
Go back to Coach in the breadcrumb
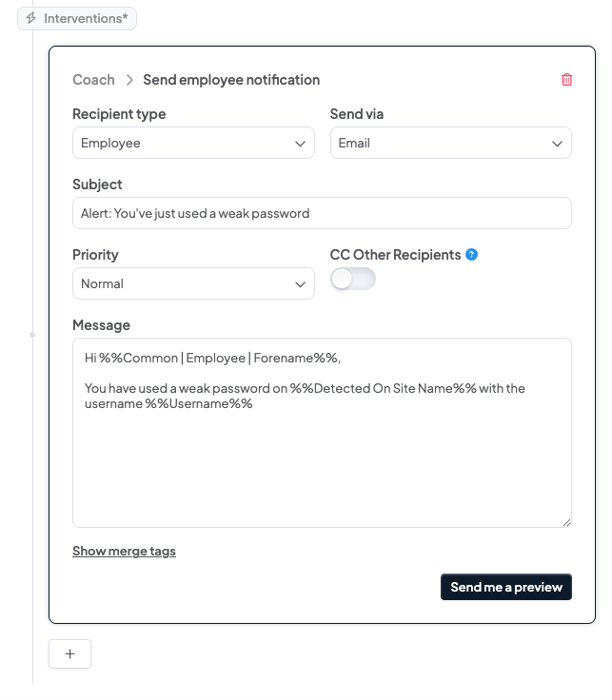(x=94, y=80)
